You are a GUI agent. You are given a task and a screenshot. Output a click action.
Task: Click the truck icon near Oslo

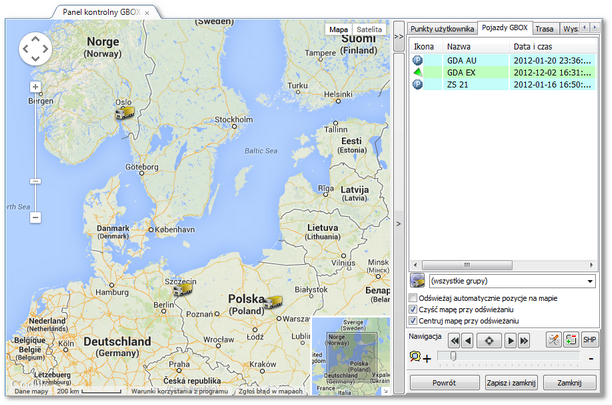coord(125,113)
